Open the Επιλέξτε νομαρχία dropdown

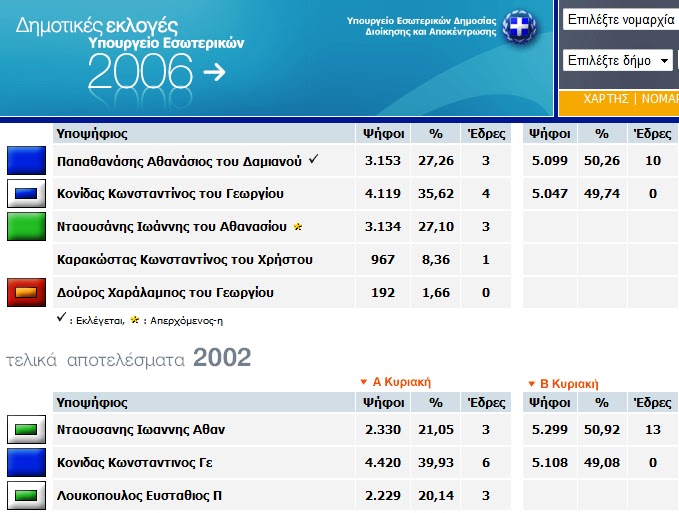[621, 19]
